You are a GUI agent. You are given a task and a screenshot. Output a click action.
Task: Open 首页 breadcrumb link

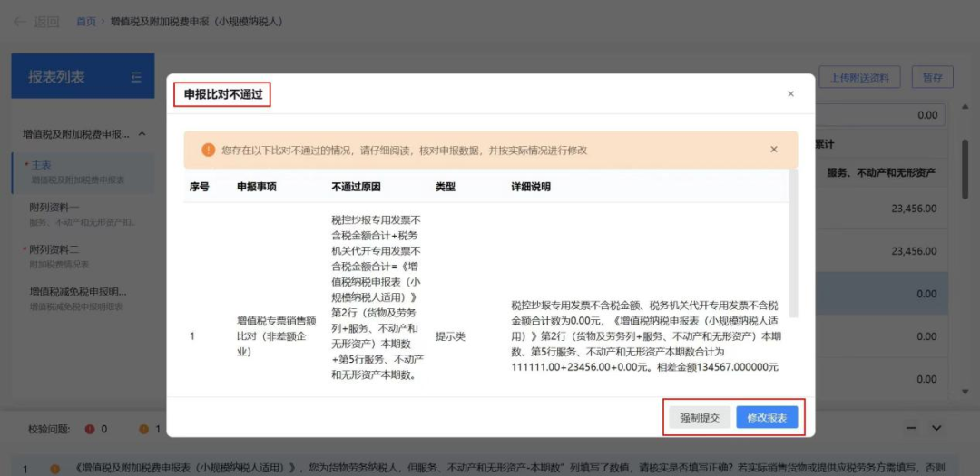pos(86,22)
